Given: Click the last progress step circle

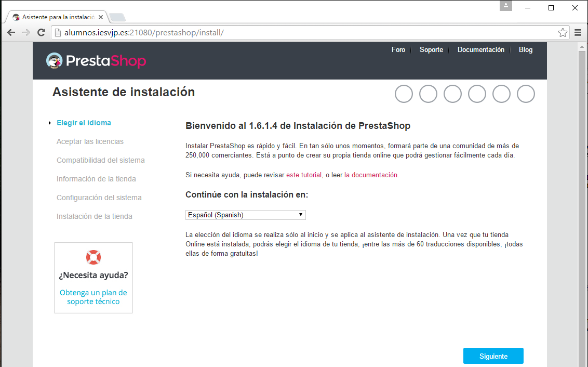Looking at the screenshot, I should coord(526,94).
